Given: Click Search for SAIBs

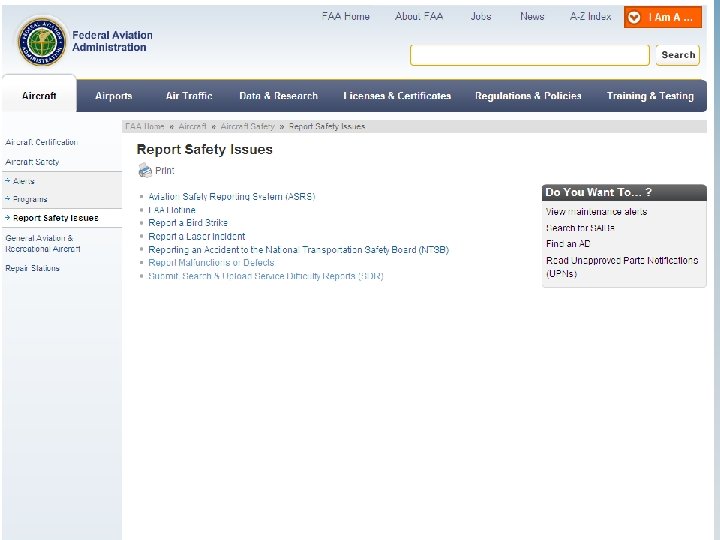Looking at the screenshot, I should point(580,228).
